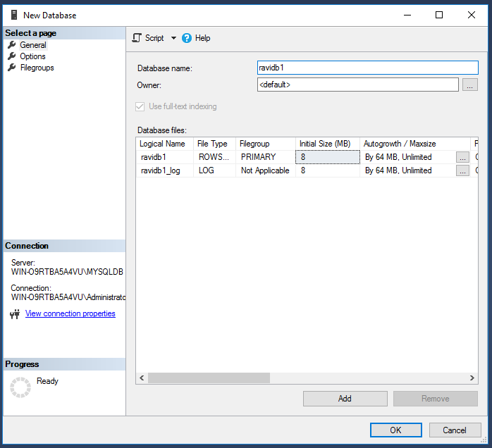
Task: Select the Filegroups page wrench icon
Action: [12, 68]
